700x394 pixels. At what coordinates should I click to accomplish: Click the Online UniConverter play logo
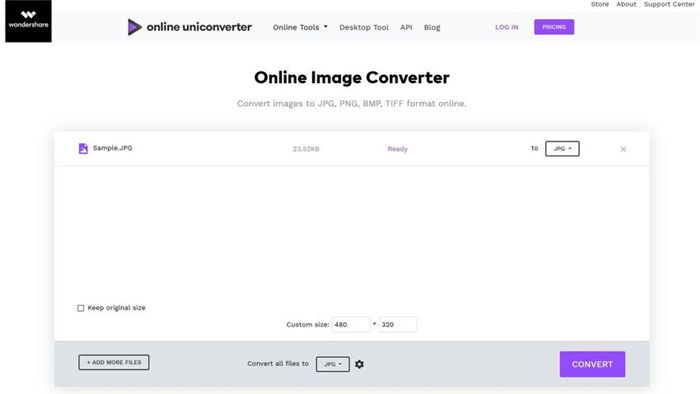pos(134,27)
